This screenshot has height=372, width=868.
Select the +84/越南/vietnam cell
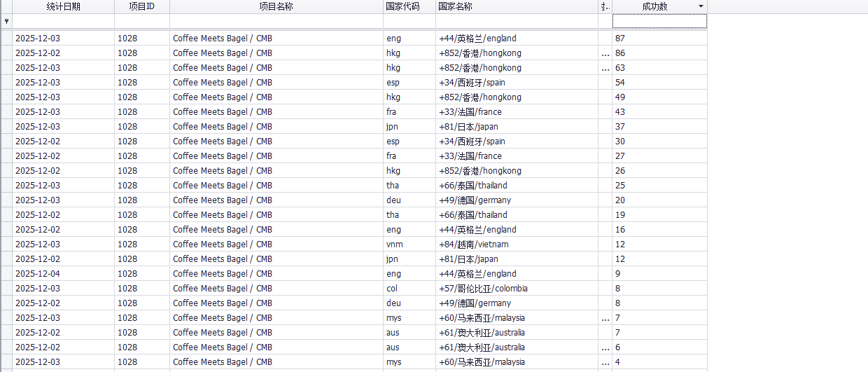tap(517, 244)
